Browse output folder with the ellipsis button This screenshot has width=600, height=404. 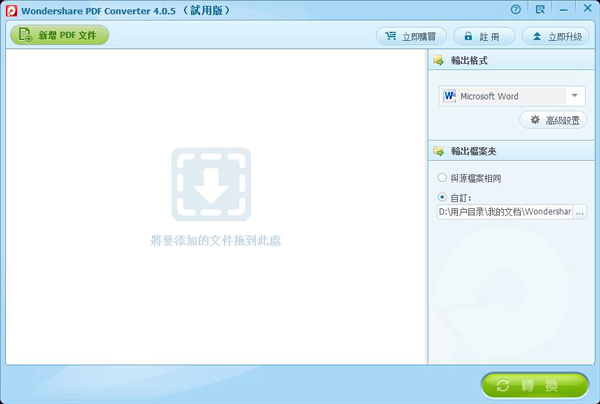(579, 212)
